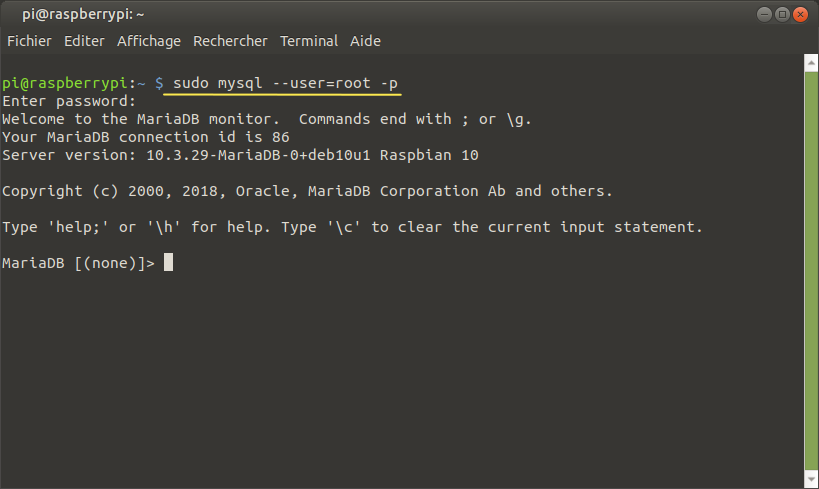Minimize the terminal window
The image size is (819, 489).
tap(764, 14)
